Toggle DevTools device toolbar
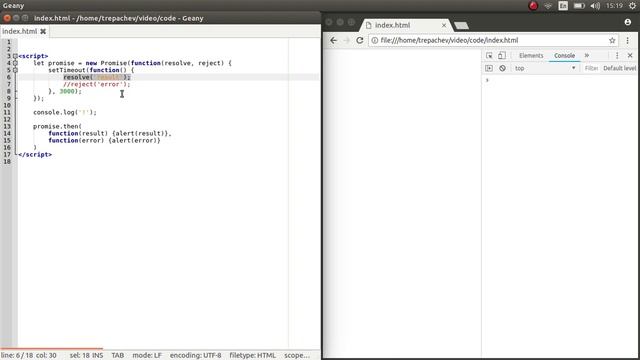Image resolution: width=640 pixels, height=360 pixels. point(502,56)
